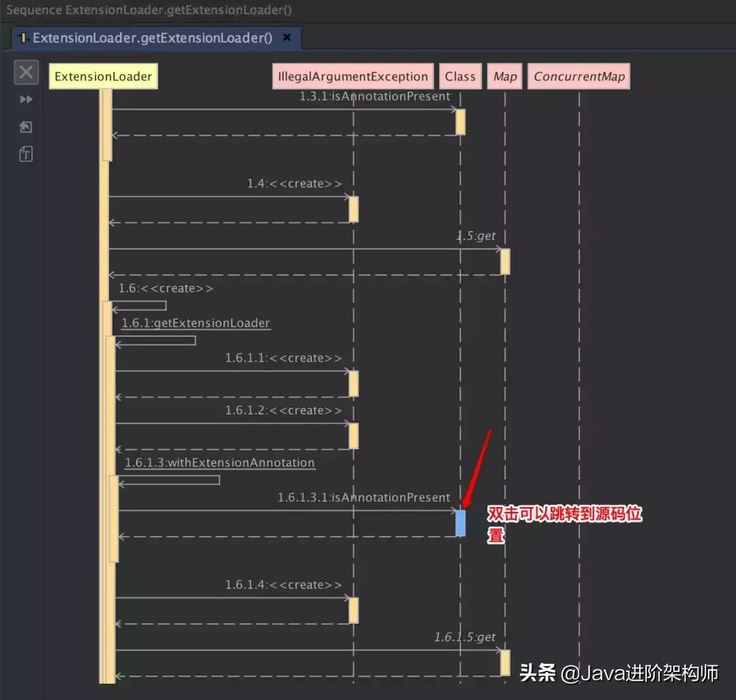Click the activation bar for 1.6.1.4 create
Screen dimensions: 736x700
pyautogui.click(x=354, y=611)
